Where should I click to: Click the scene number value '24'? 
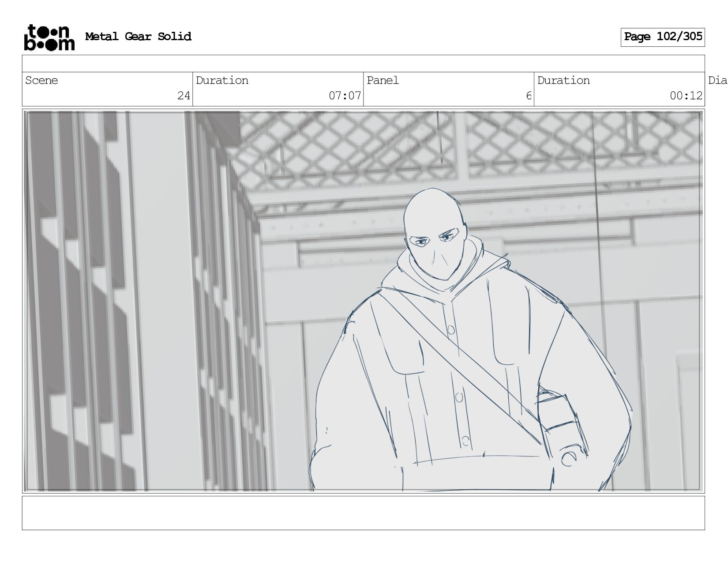pos(184,96)
